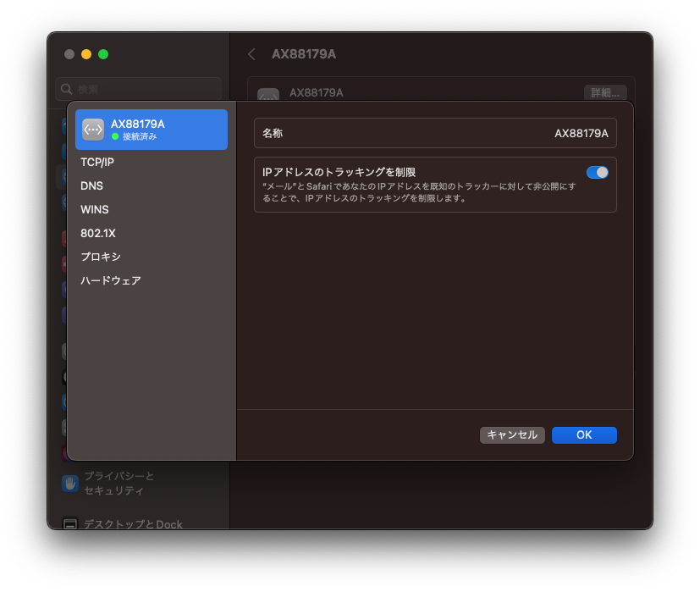The image size is (700, 592).
Task: Select the AX88179A ethernet adapter icon in sidebar
Action: (93, 129)
